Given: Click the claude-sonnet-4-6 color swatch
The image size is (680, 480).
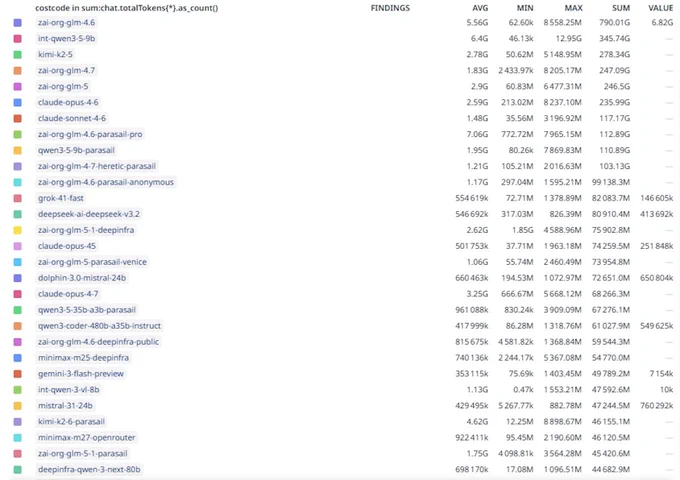Looking at the screenshot, I should click(x=18, y=118).
